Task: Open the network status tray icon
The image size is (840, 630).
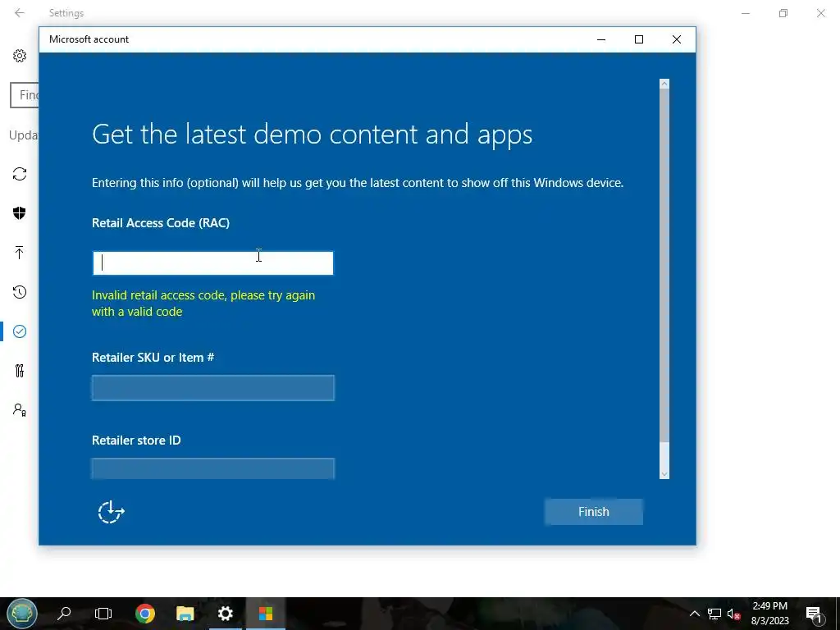Action: coord(714,614)
